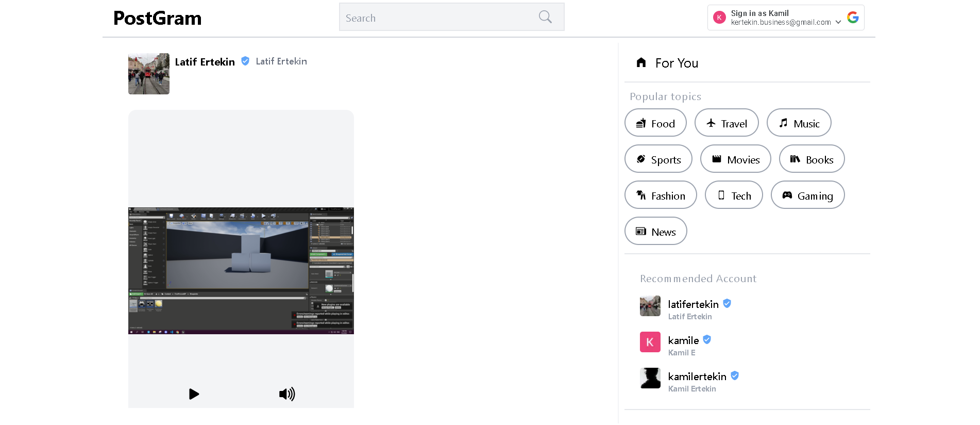Click the verified badge next to Latif Ertekin
980x425 pixels.
point(245,61)
